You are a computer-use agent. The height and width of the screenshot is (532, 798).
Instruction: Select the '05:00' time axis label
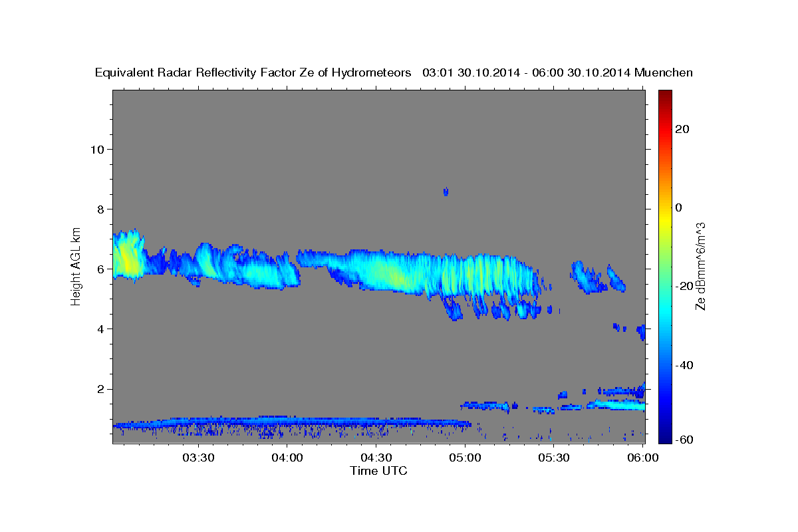pos(465,458)
